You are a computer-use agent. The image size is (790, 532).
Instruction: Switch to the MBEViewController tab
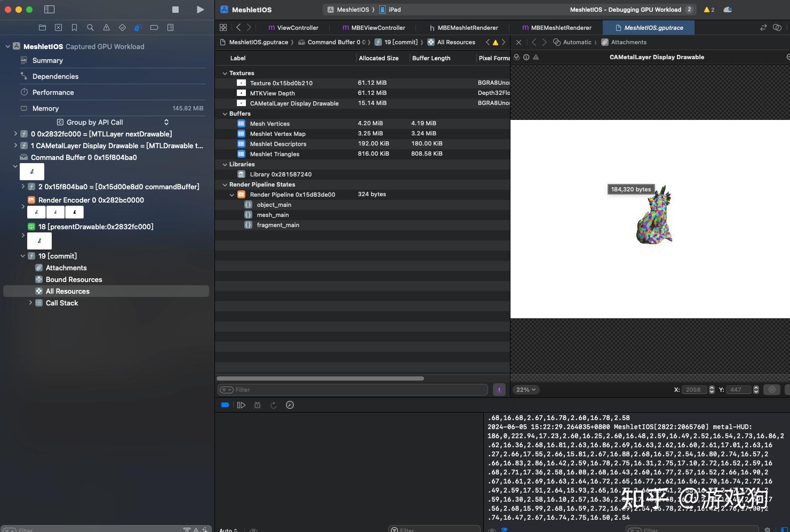point(373,27)
